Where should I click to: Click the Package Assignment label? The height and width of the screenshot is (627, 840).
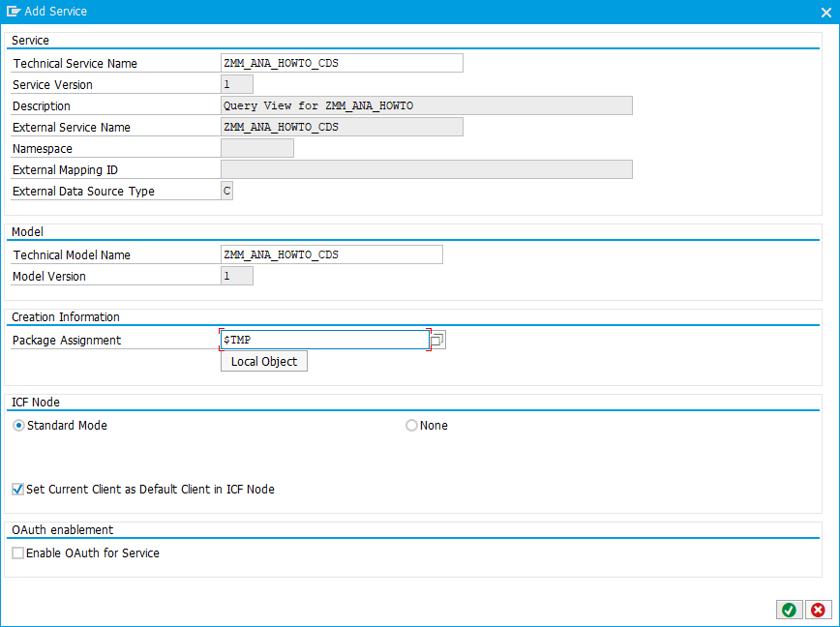point(67,341)
